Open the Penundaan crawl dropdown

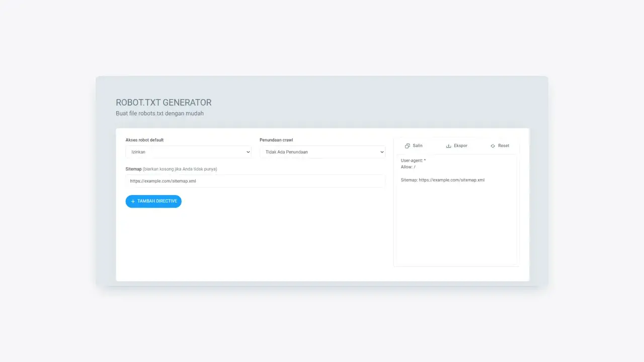[x=322, y=152]
